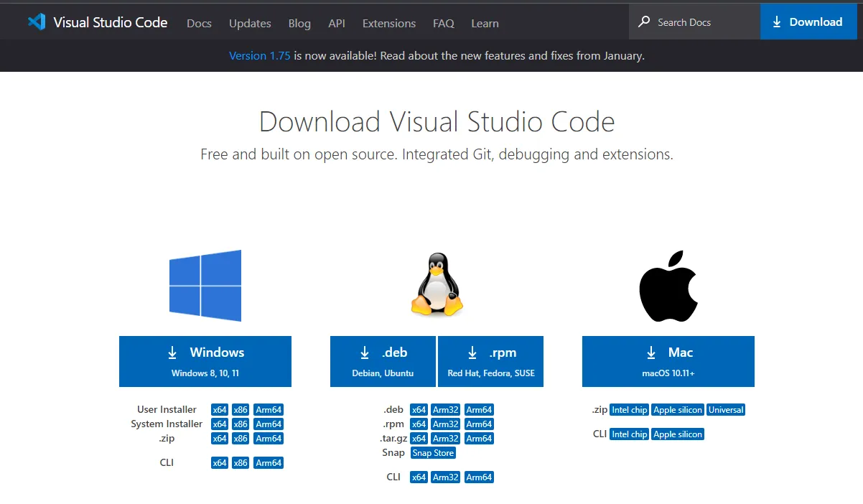Navigate to the Extensions section
863x504 pixels.
coord(388,23)
